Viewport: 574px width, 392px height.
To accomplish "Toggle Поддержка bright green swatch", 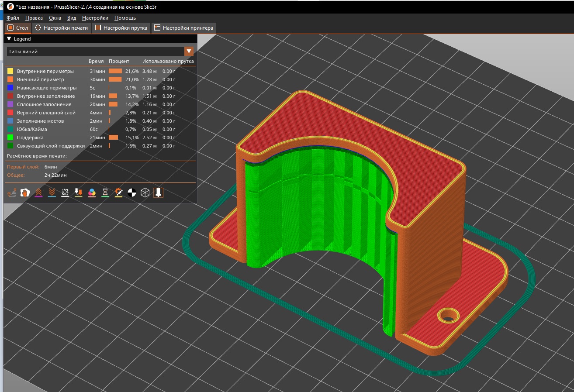I will point(10,138).
